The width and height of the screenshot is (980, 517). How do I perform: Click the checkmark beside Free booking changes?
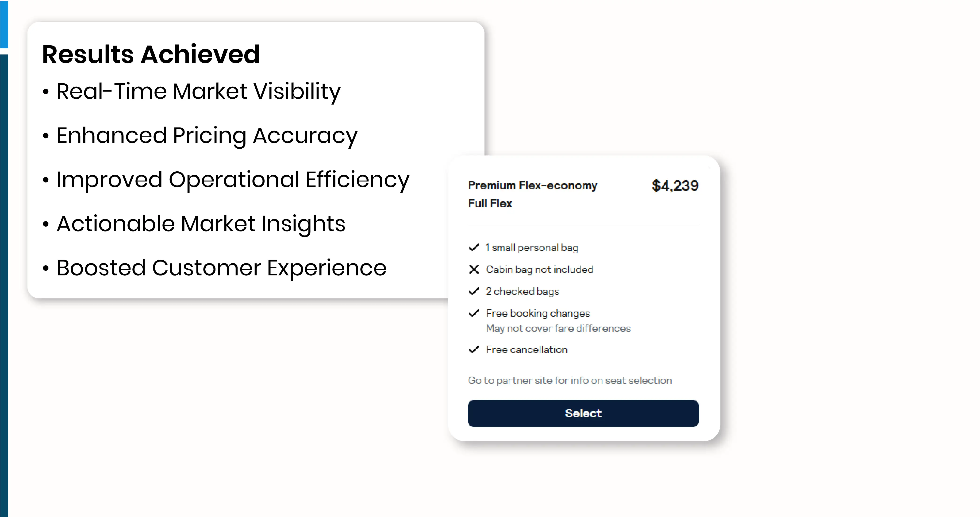pyautogui.click(x=474, y=313)
